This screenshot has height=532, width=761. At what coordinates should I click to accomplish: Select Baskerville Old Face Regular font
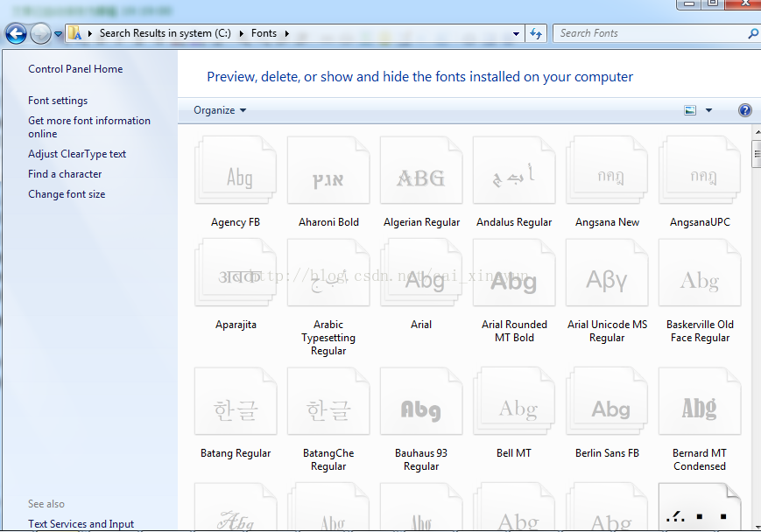(700, 291)
